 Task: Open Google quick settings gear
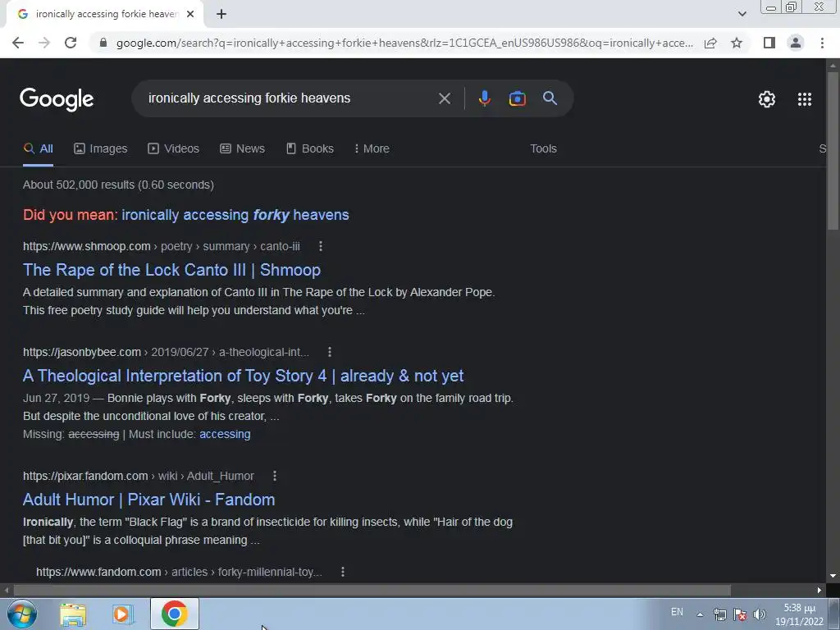click(767, 99)
